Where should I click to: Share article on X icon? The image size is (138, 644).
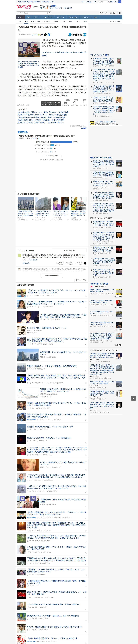(x=45, y=35)
